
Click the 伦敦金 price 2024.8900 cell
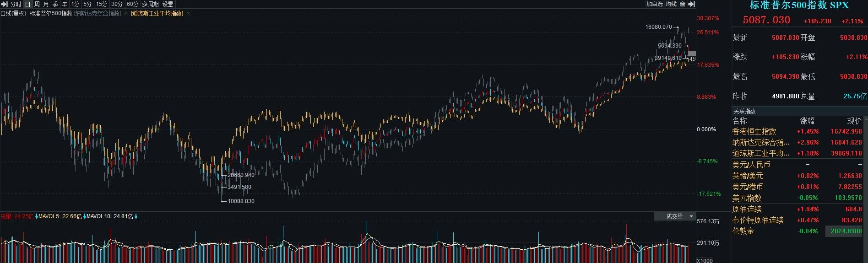point(846,231)
